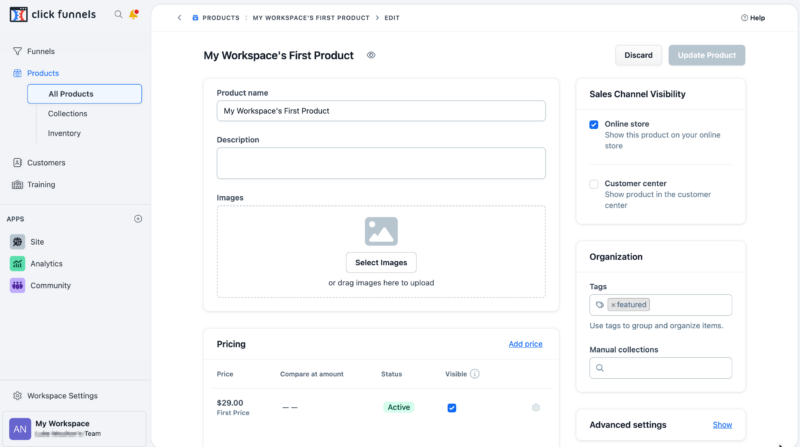Click the Compare at amount column header

point(312,374)
